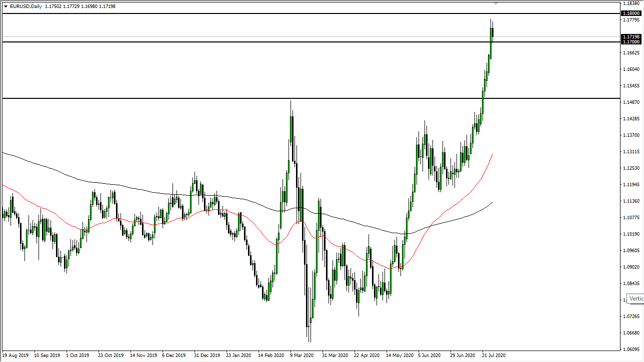Screen dimensions: 644x362
Task: Select the 19 Aug 2019 date label
Action: coord(15,356)
